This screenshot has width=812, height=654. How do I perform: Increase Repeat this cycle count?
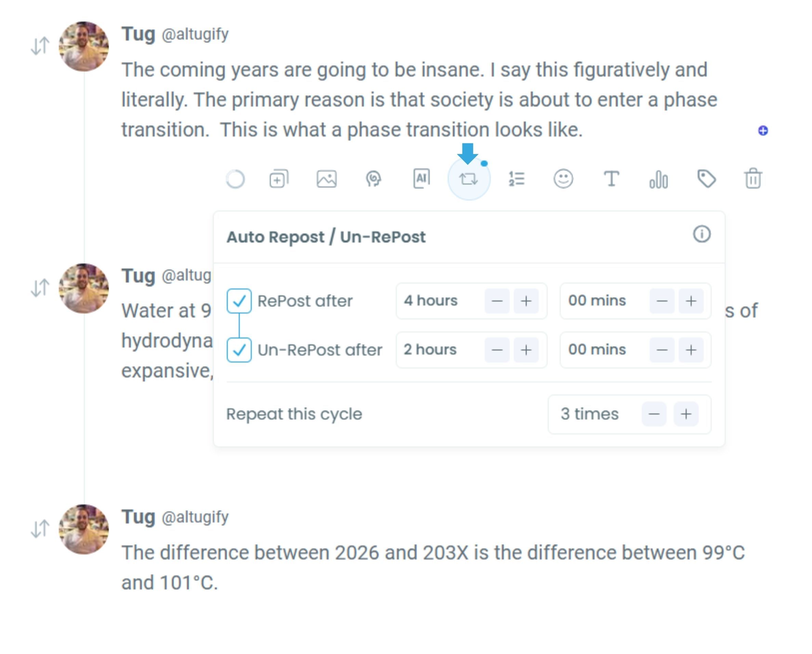click(x=685, y=414)
